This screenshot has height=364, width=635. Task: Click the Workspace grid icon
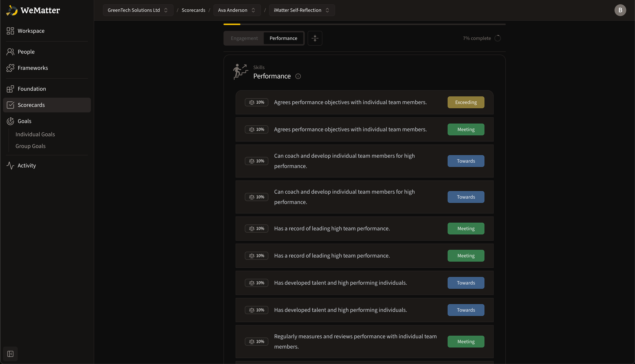[10, 31]
